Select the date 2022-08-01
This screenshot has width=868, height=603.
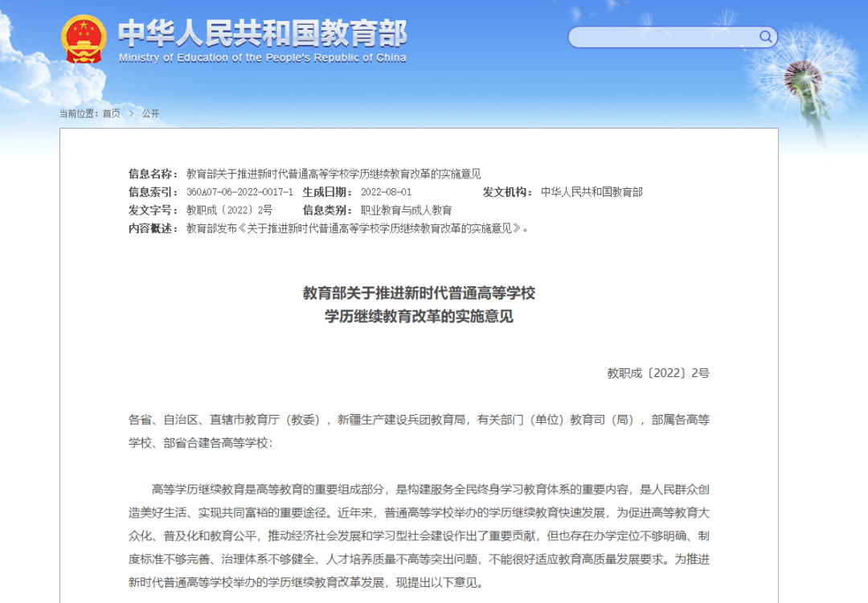click(x=387, y=192)
